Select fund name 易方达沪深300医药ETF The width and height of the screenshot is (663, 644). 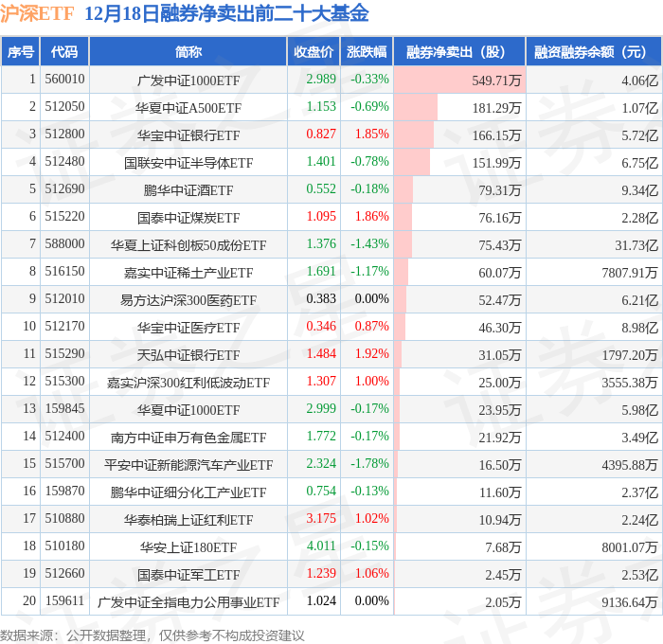click(188, 300)
